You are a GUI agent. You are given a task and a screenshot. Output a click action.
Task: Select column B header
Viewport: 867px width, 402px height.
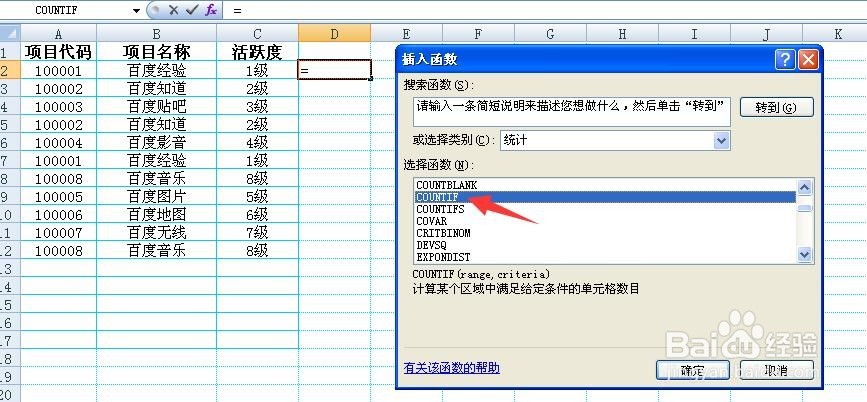(156, 34)
